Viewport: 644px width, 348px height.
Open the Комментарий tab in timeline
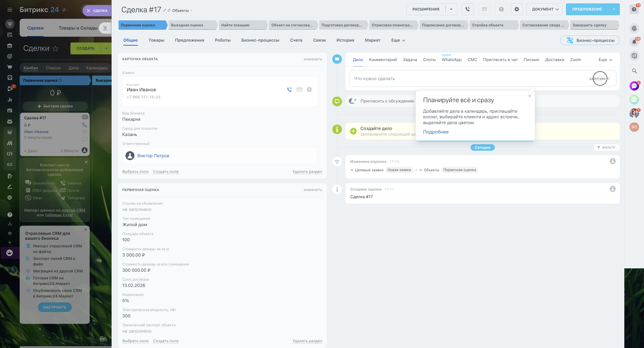(383, 59)
